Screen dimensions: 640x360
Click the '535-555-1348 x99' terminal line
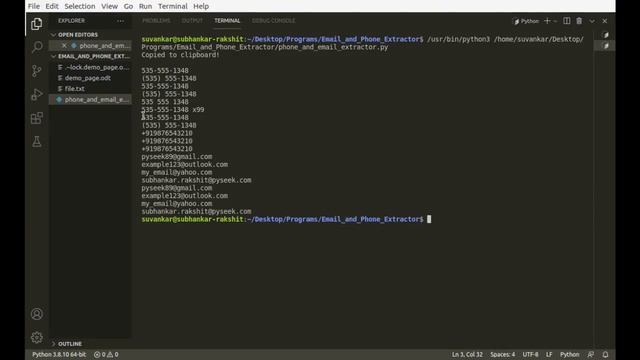point(173,109)
